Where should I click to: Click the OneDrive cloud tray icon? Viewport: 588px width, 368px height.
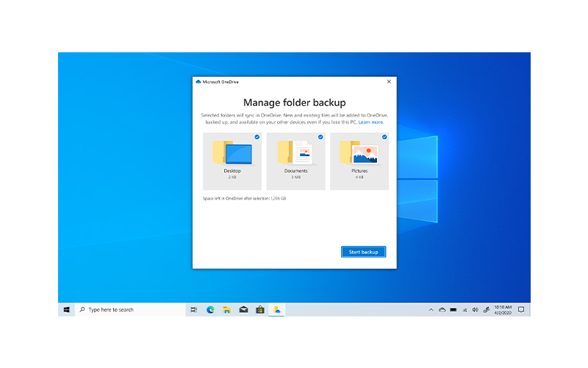442,310
